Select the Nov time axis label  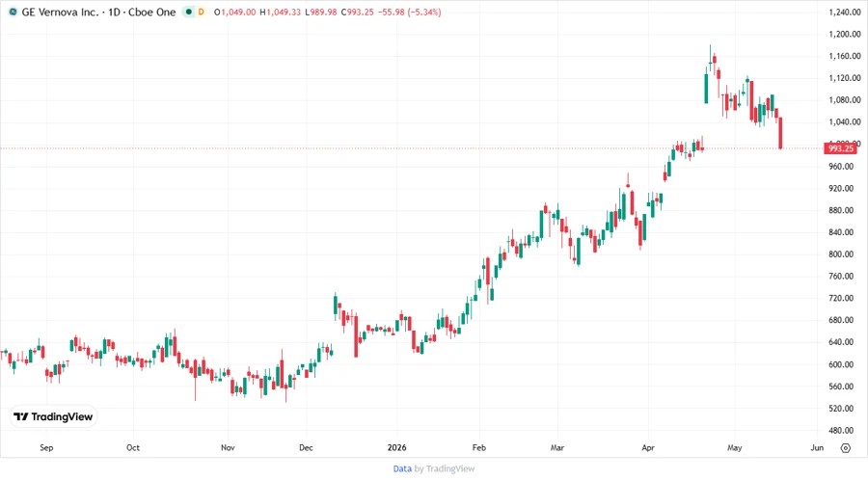pos(228,447)
